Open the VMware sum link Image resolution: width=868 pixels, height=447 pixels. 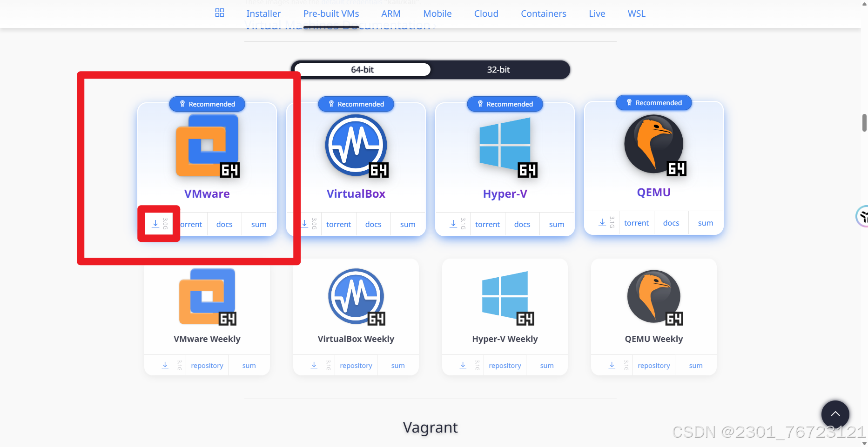(259, 224)
